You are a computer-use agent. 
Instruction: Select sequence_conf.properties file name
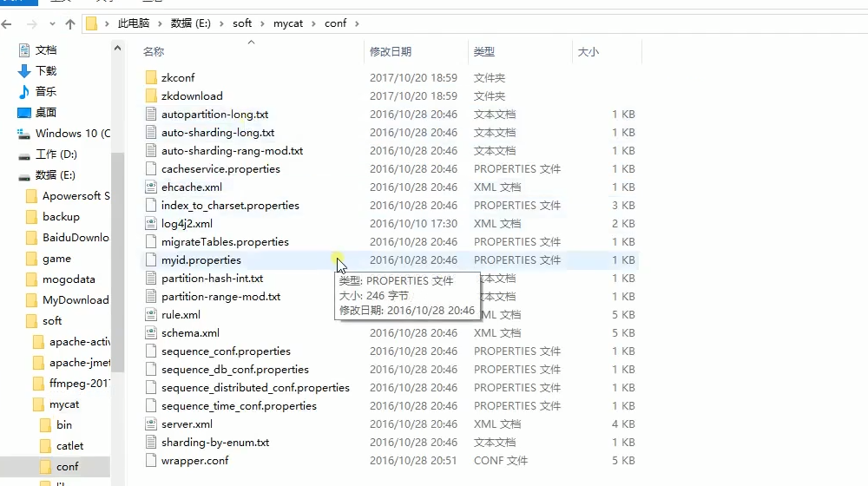pos(226,351)
